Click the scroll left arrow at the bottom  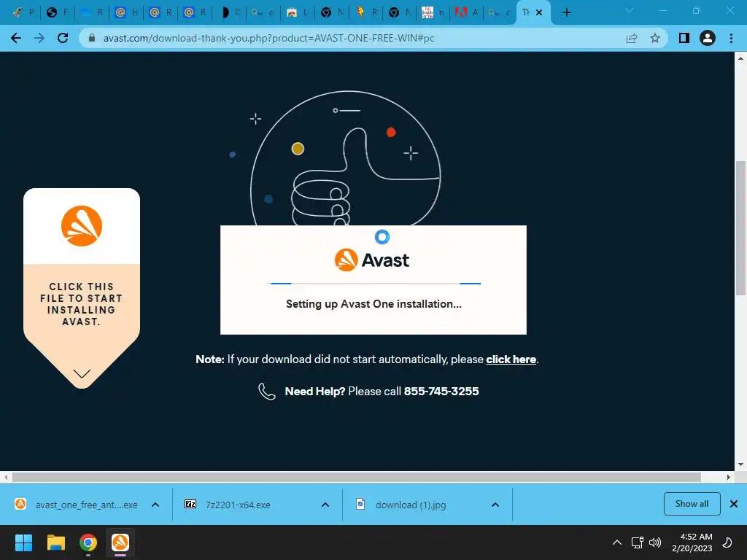[x=6, y=477]
